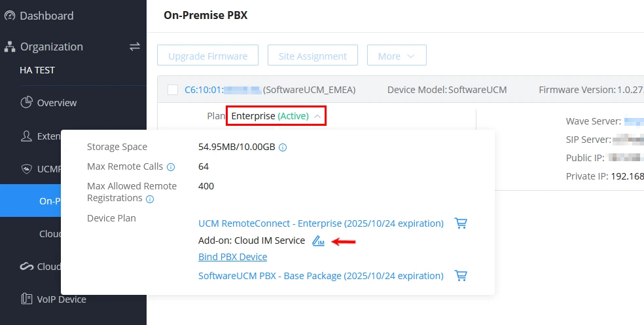Image resolution: width=644 pixels, height=325 pixels.
Task: Click the organization switch arrows icon
Action: point(135,47)
